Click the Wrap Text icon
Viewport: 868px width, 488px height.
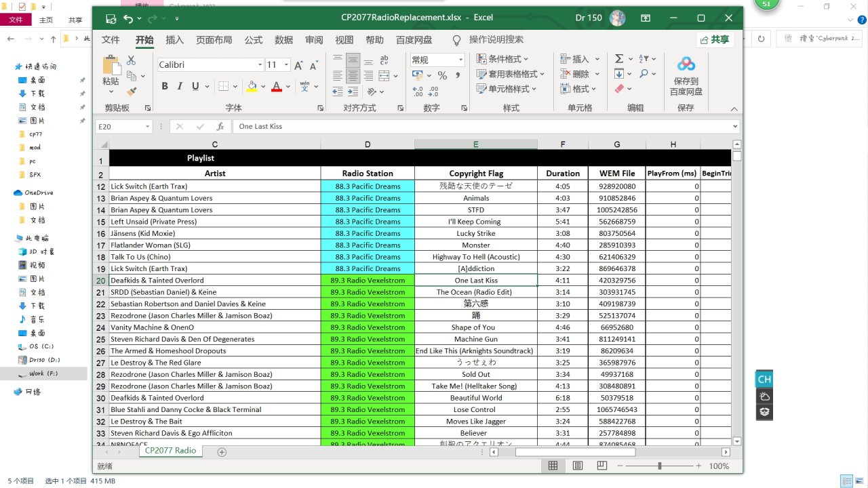pos(384,60)
